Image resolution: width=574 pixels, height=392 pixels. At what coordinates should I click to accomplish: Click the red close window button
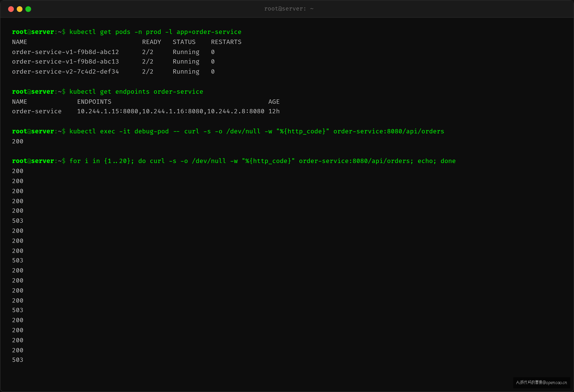click(x=11, y=9)
